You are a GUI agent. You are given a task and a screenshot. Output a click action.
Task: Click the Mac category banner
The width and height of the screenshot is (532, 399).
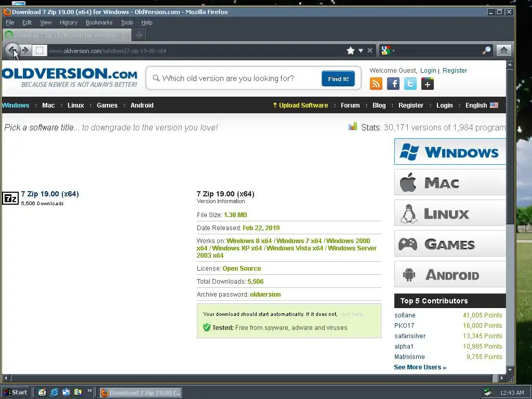(x=450, y=182)
